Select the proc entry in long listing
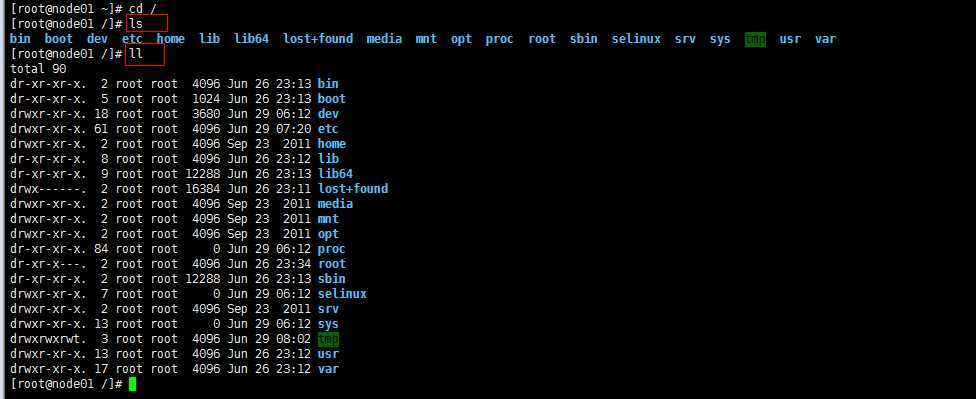The image size is (976, 399). (331, 249)
